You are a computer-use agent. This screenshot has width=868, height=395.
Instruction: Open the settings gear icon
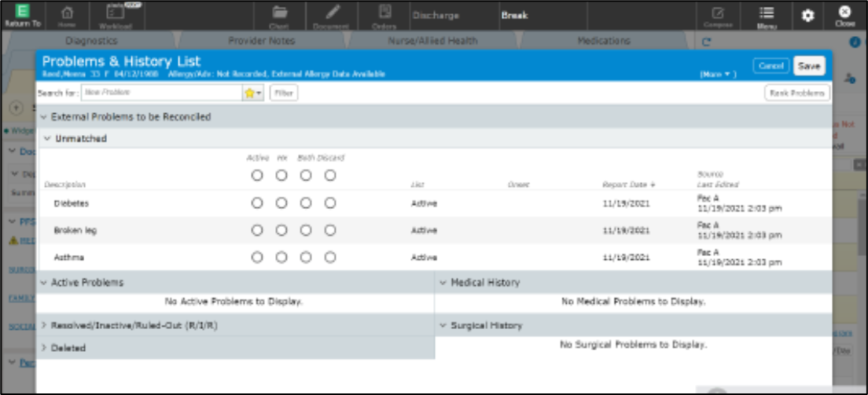pyautogui.click(x=807, y=16)
